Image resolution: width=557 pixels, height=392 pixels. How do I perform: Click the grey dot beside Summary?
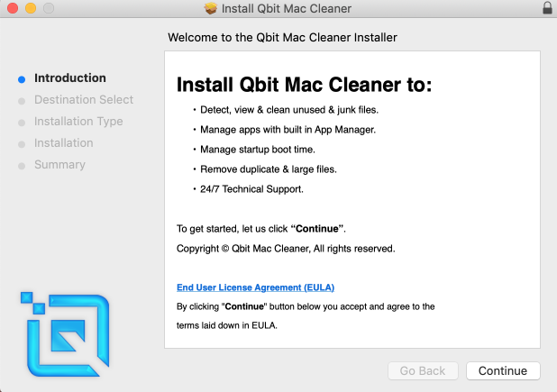pos(23,165)
